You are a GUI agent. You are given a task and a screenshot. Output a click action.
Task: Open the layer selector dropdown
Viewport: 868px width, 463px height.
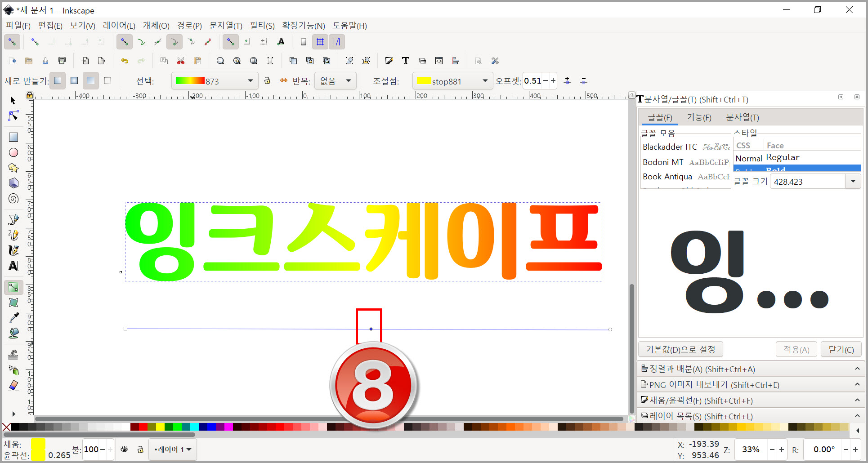tap(173, 449)
